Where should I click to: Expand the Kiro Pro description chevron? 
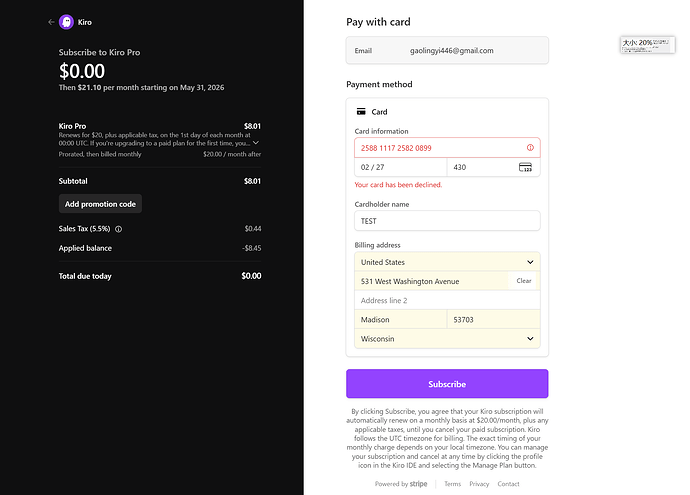(256, 143)
